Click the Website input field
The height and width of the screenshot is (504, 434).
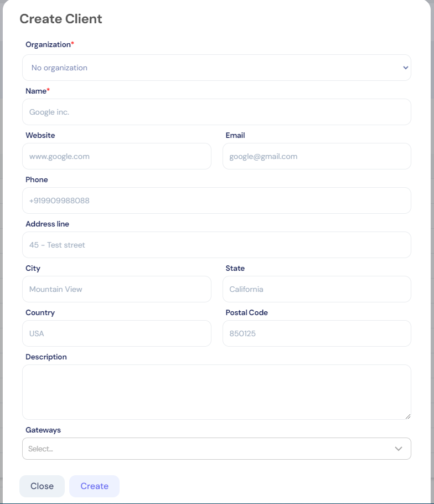116,156
